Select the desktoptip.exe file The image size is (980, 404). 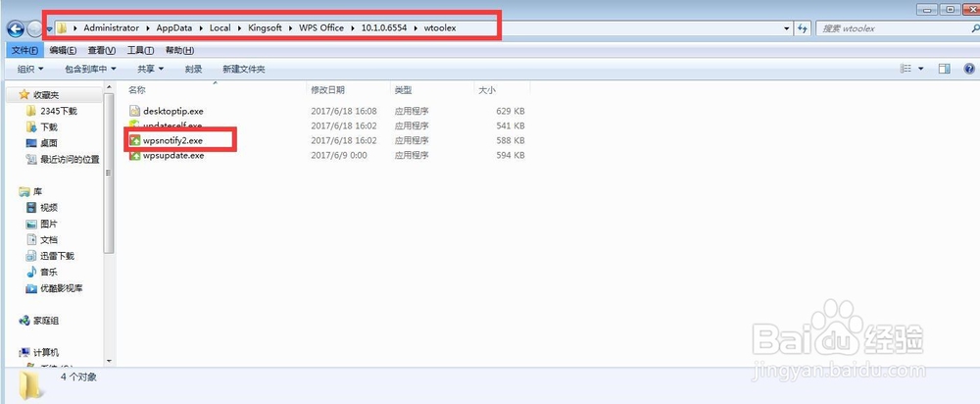[x=173, y=111]
